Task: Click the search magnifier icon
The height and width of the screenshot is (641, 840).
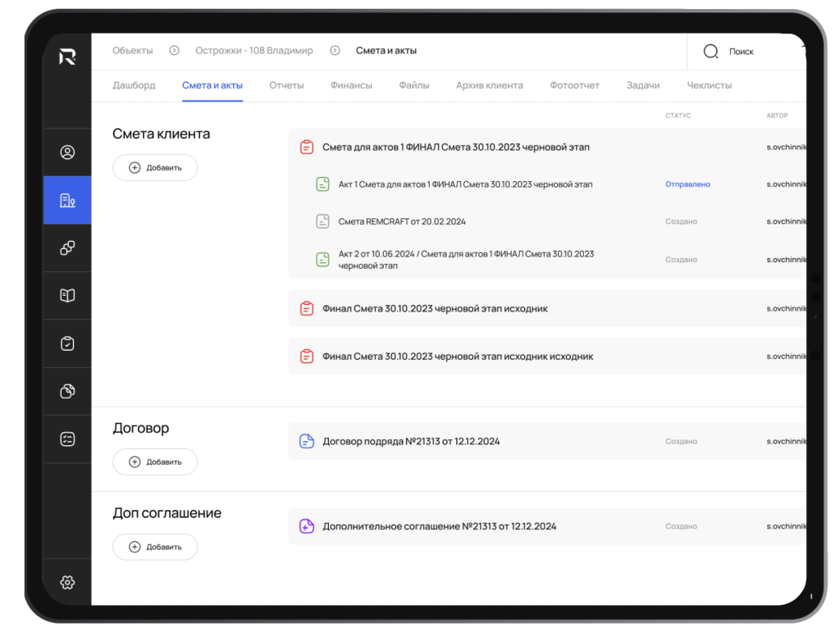Action: 710,52
